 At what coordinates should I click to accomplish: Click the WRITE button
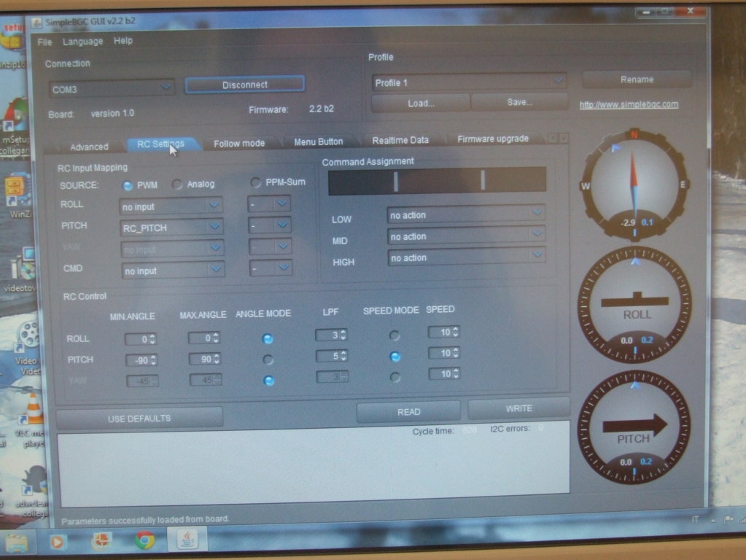[x=518, y=408]
